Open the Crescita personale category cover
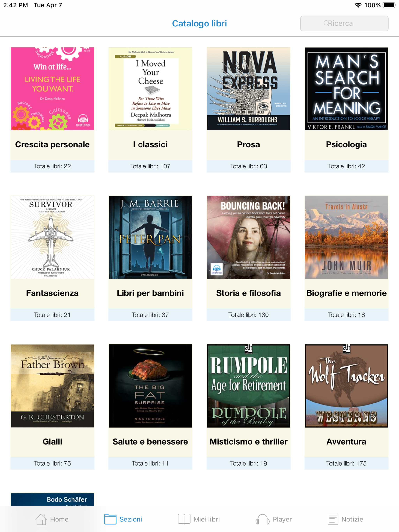The image size is (399, 532). click(x=52, y=89)
